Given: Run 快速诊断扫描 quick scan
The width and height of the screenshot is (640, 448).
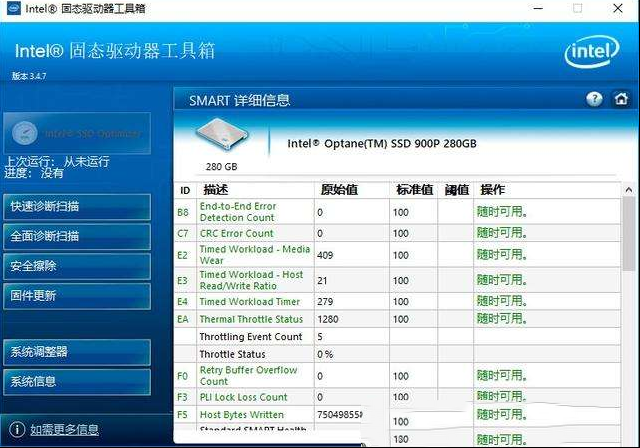Looking at the screenshot, I should tap(77, 206).
